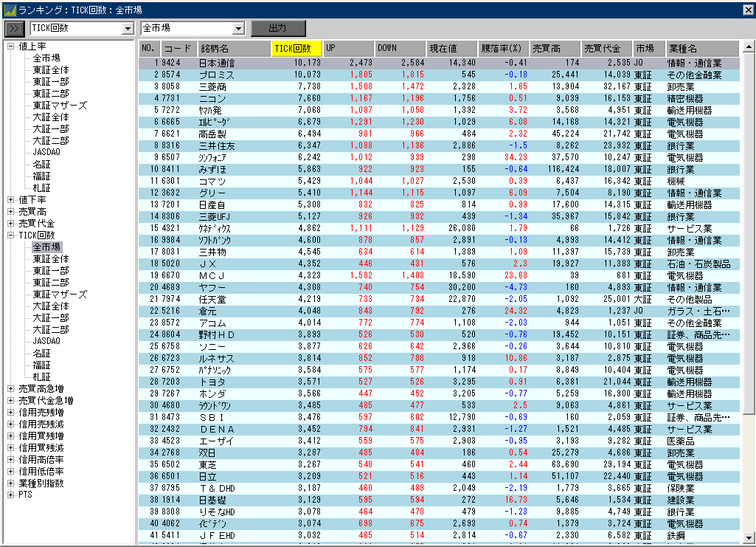The width and height of the screenshot is (756, 547).
Task: Open the TICK回数 ranking type dropdown
Action: point(128,29)
